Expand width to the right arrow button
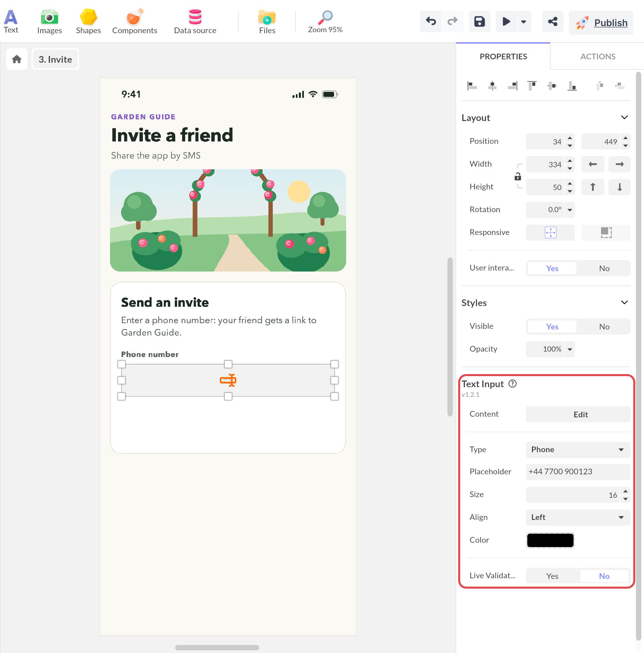644x653 pixels. [619, 164]
